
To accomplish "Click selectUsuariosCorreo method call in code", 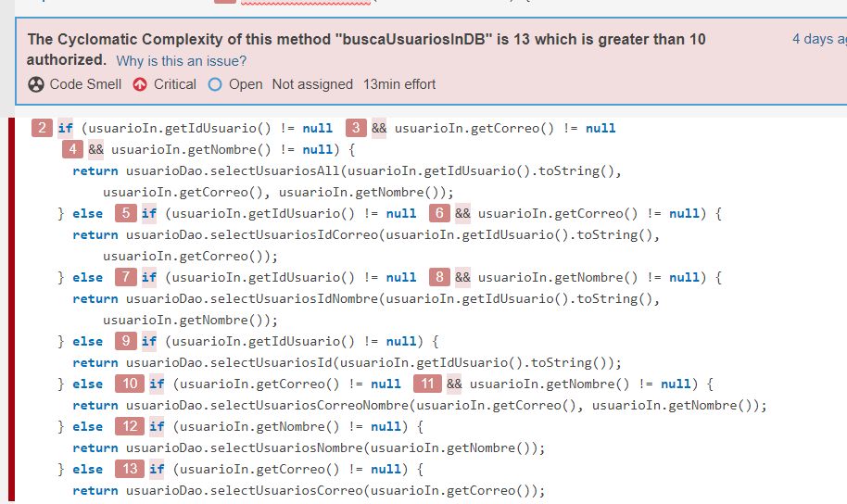I will pyautogui.click(x=287, y=490).
